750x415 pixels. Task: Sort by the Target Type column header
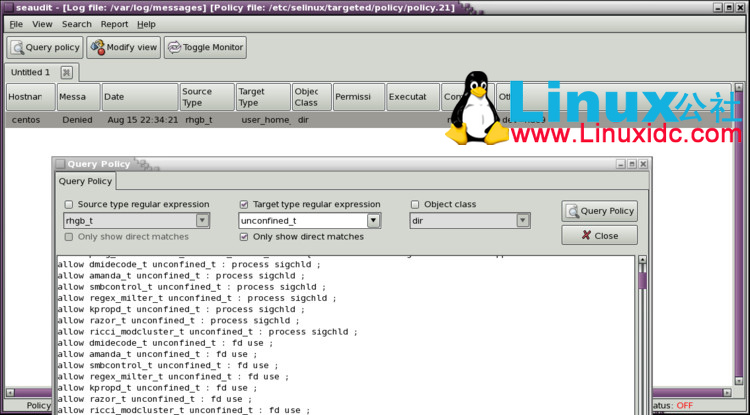[x=263, y=97]
